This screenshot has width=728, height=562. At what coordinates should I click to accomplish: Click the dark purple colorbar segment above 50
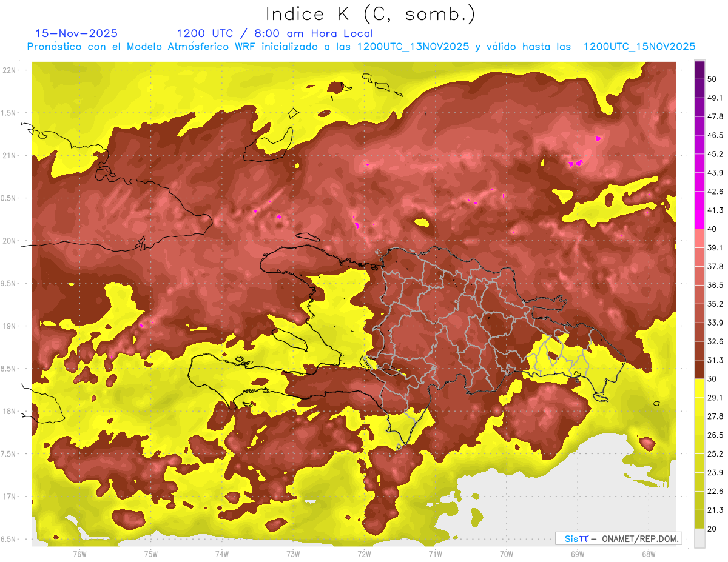tap(699, 70)
